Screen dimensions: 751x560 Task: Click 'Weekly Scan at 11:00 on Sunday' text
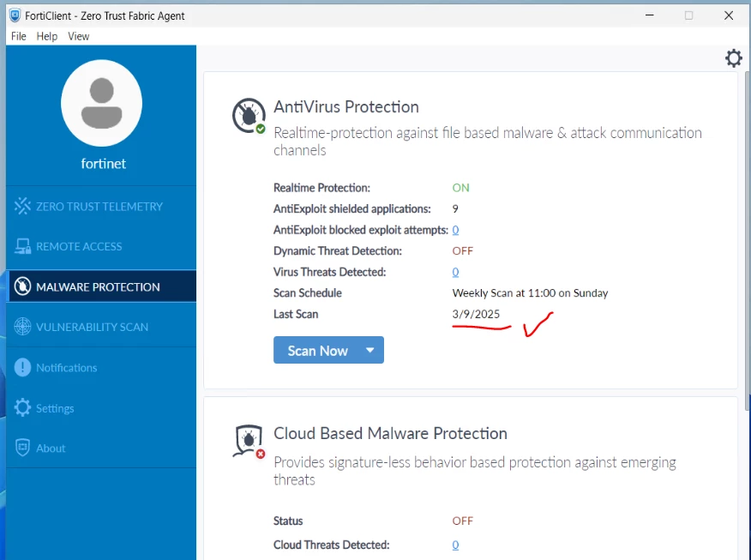(x=530, y=293)
